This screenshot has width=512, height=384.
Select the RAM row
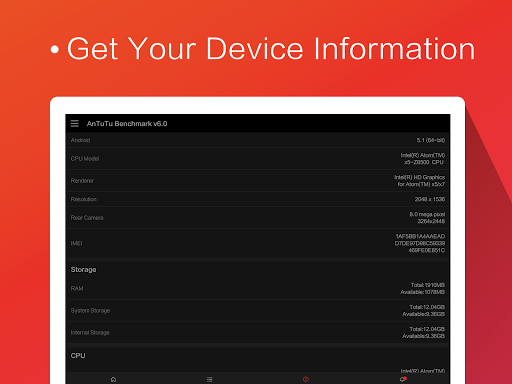258,288
